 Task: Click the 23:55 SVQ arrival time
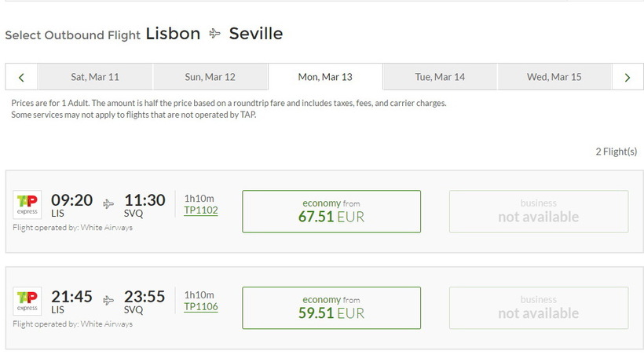click(x=145, y=298)
